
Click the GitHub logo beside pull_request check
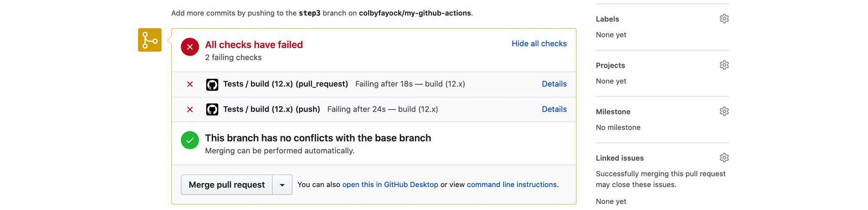(x=212, y=84)
